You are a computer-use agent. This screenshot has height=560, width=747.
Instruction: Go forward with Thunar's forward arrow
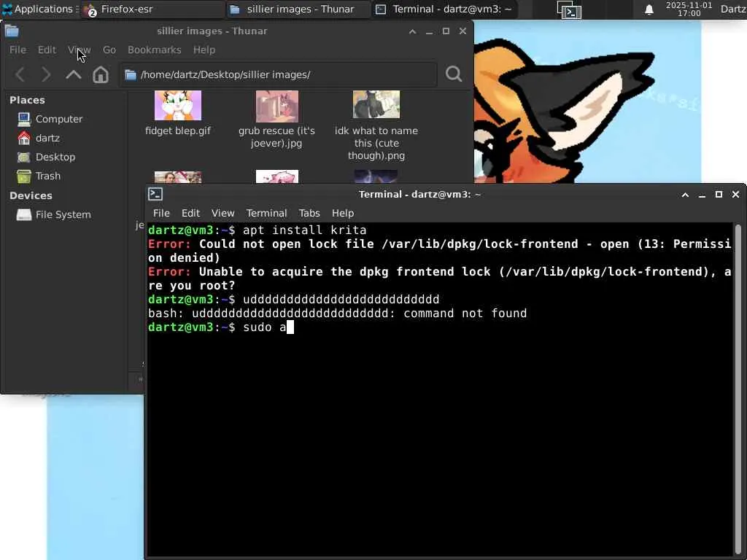click(x=46, y=74)
